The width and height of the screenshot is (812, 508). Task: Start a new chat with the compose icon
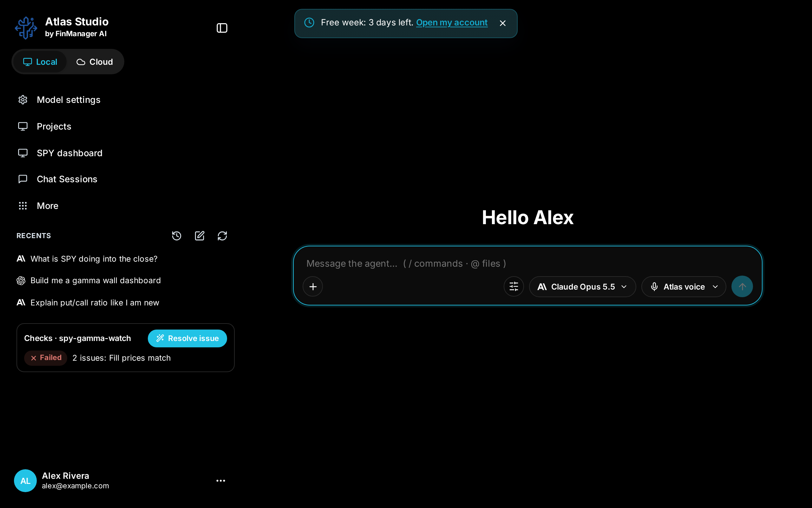click(200, 236)
